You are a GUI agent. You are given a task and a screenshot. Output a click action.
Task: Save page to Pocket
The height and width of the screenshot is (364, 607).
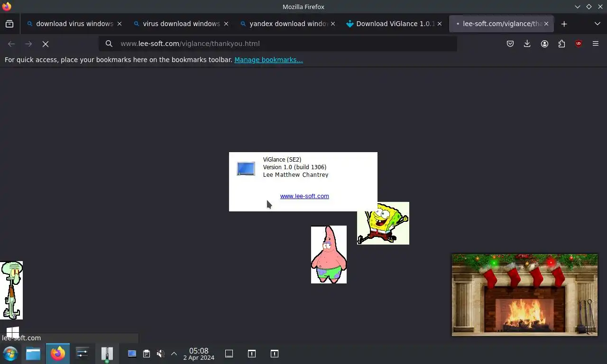510,44
